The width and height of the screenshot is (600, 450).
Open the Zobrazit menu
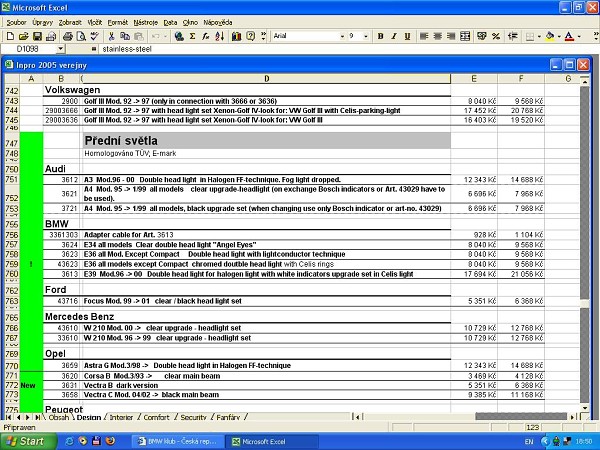[x=70, y=23]
